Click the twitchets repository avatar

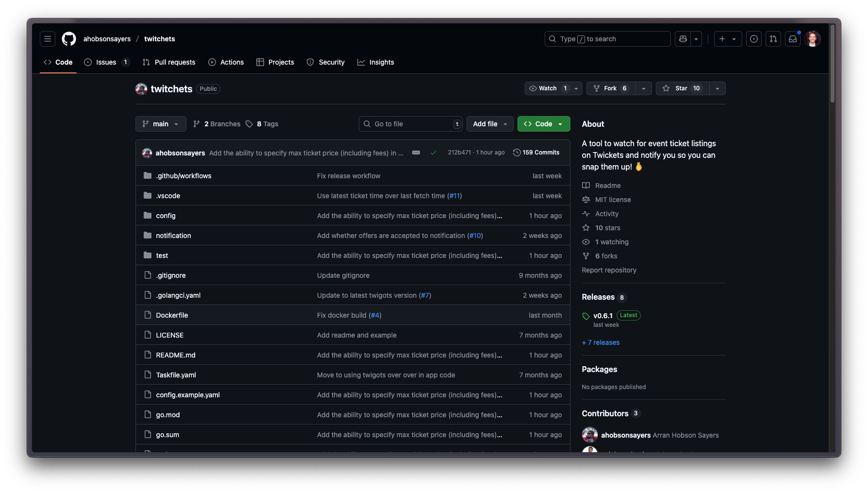[141, 89]
